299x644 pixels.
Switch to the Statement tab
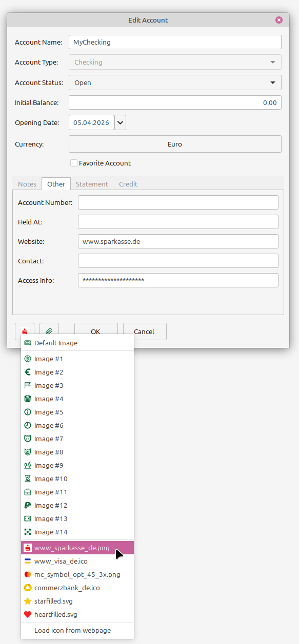[92, 184]
